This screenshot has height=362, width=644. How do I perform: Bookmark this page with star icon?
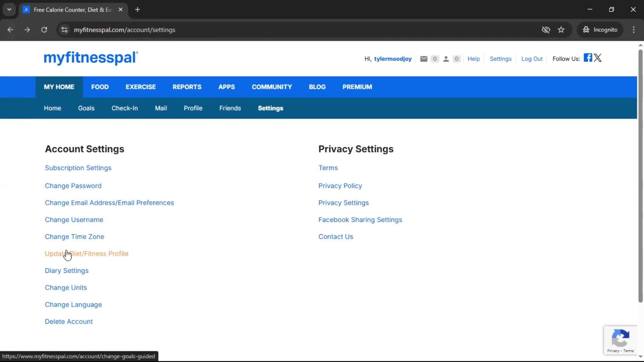coord(561,30)
